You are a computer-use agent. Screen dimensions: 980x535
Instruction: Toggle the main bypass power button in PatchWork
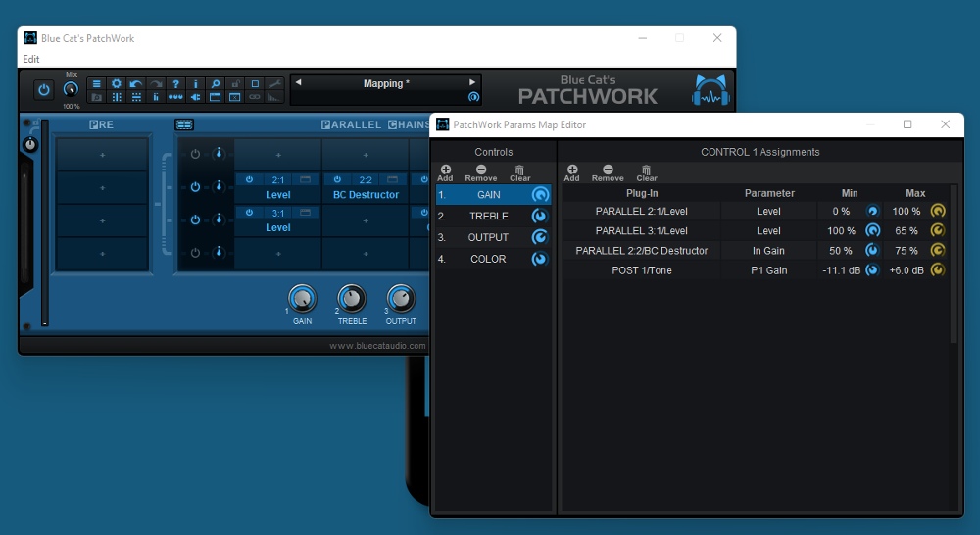tap(44, 90)
